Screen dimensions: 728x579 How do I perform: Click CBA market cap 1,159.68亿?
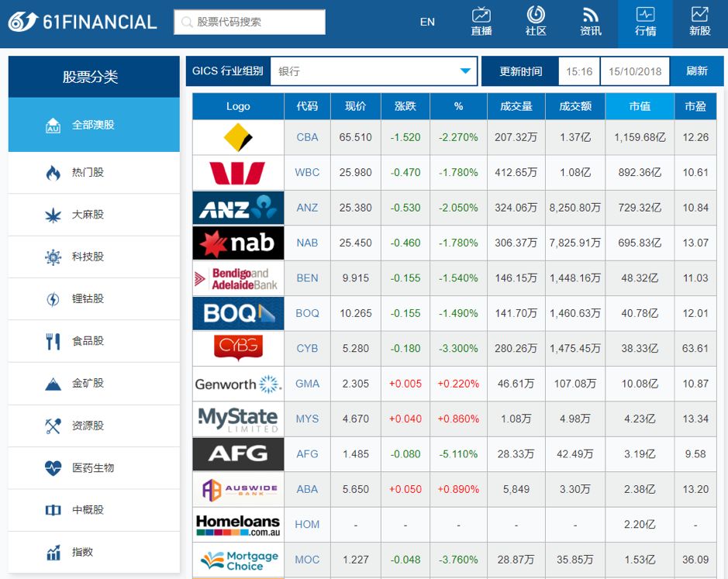(x=640, y=137)
